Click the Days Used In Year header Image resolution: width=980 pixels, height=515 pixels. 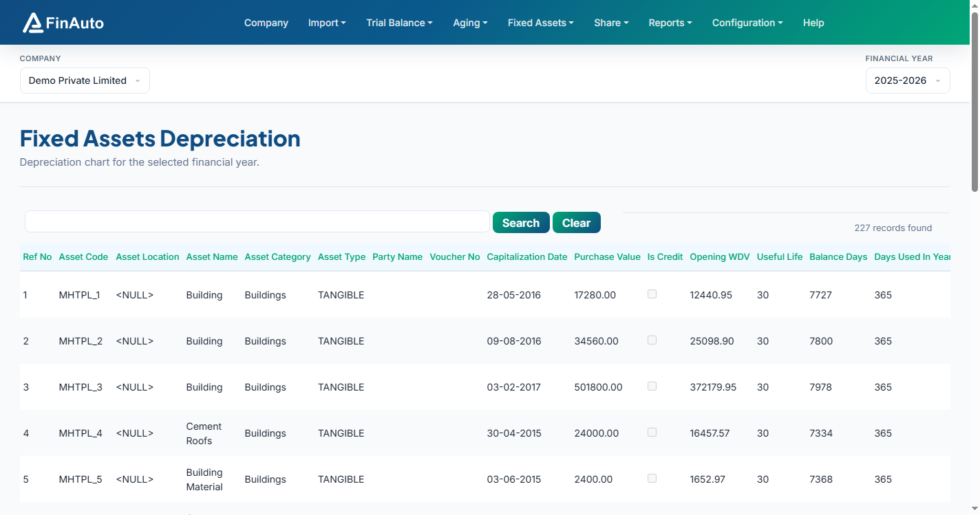pos(912,256)
